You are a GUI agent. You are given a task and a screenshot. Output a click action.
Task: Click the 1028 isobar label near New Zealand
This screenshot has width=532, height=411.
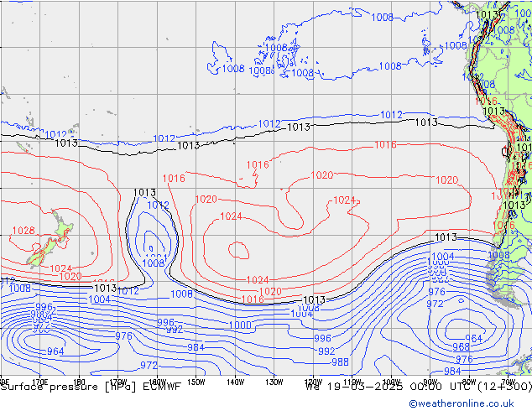click(x=23, y=231)
